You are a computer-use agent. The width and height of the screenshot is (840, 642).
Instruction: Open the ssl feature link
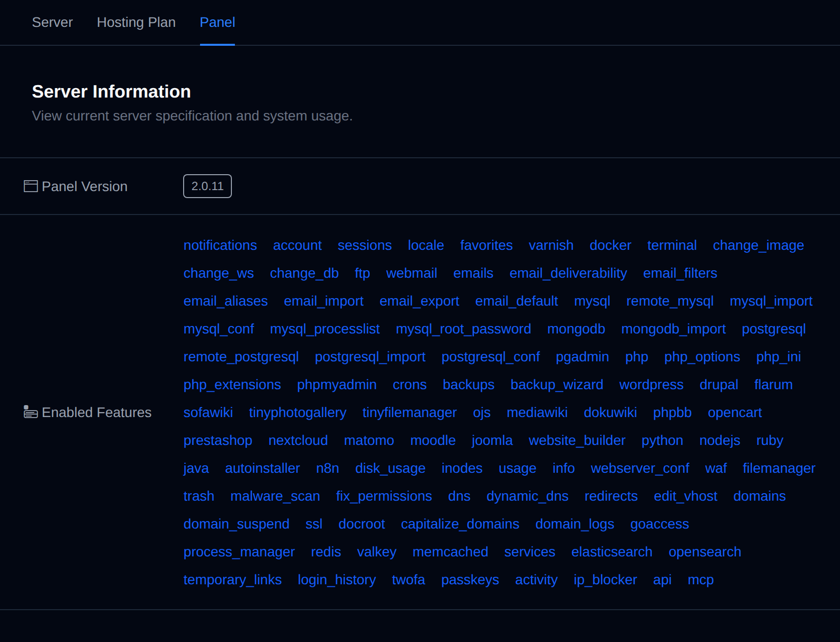tap(314, 524)
